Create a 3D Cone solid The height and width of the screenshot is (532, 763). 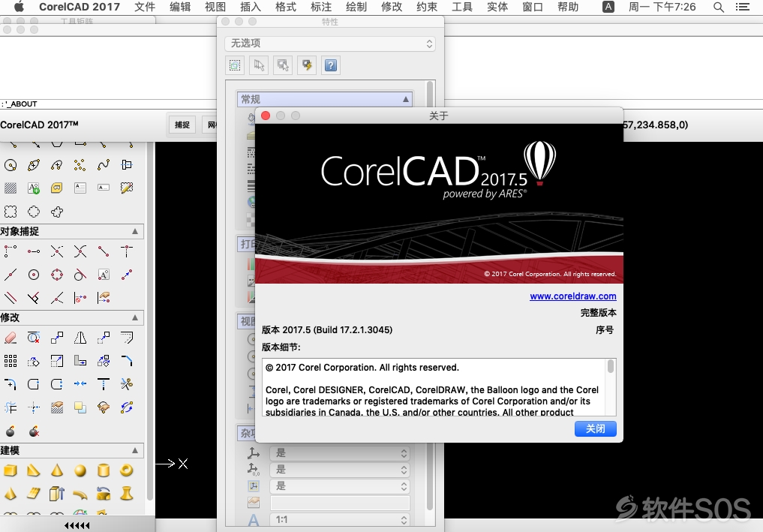(57, 470)
